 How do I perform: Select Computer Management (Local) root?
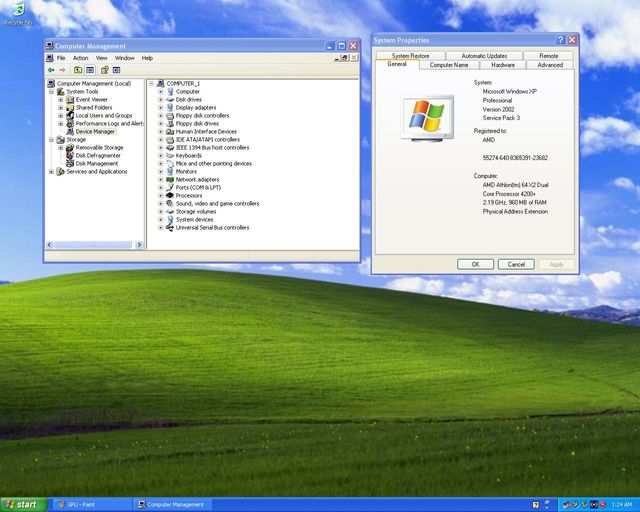coord(94,84)
